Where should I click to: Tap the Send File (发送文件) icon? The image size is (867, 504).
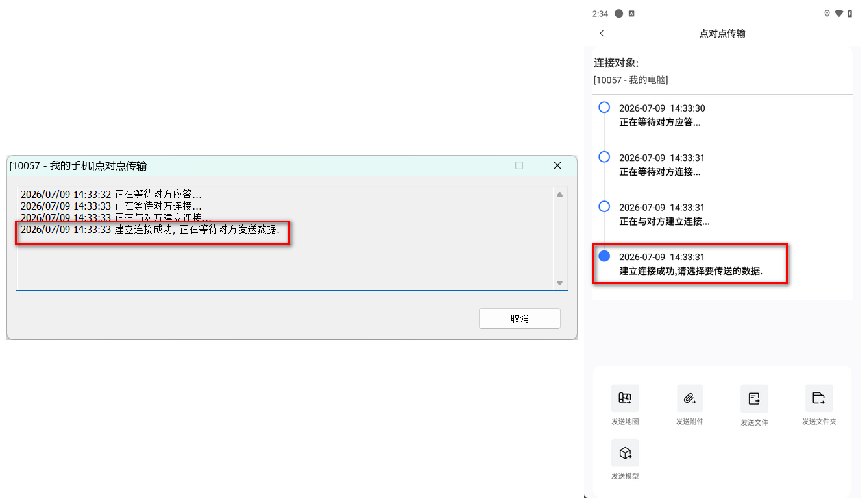pyautogui.click(x=754, y=399)
